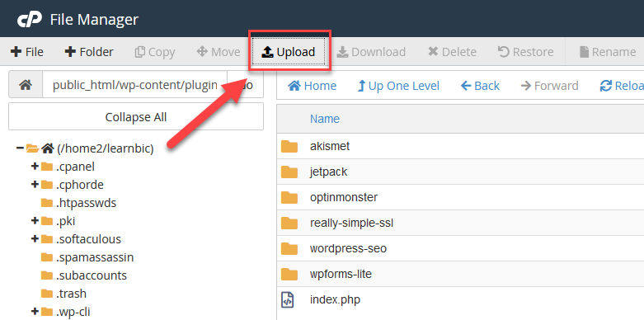Select the (/home2/learnbic) root folder
644x320 pixels.
106,148
